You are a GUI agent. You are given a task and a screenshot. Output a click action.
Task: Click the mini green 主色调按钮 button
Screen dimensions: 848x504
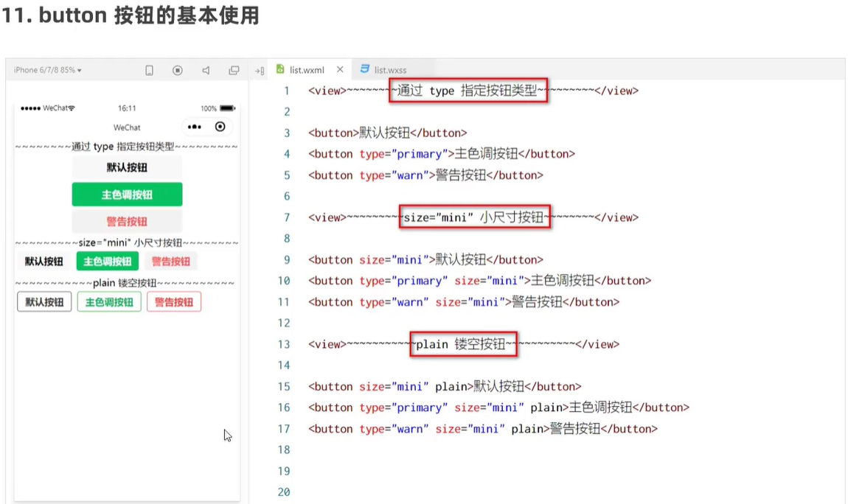(x=108, y=261)
